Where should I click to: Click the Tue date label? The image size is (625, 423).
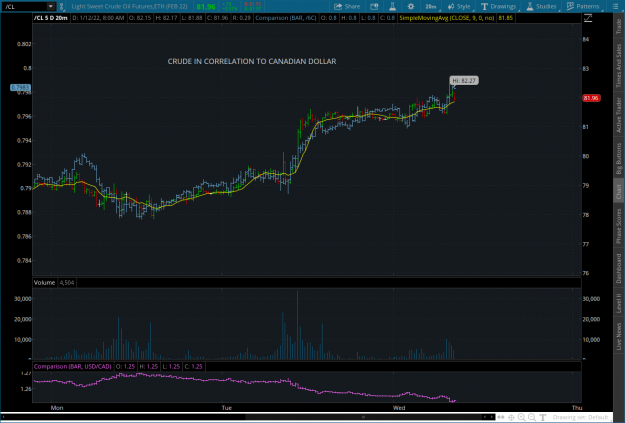pyautogui.click(x=226, y=407)
